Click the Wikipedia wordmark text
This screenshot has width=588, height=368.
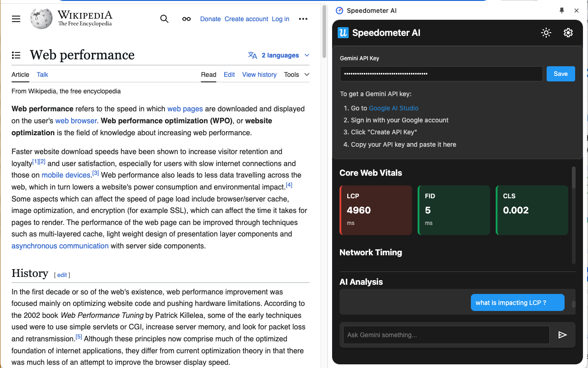pos(85,15)
